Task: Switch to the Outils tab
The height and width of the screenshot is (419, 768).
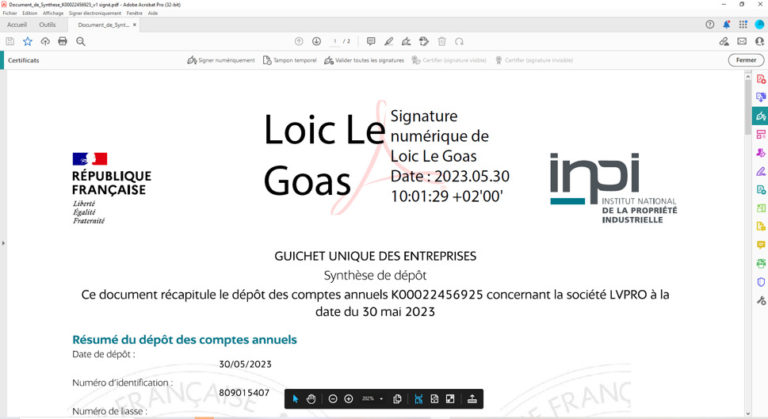Action: click(47, 24)
